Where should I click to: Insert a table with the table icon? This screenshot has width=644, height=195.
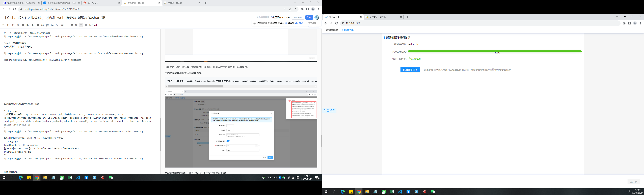click(x=72, y=25)
